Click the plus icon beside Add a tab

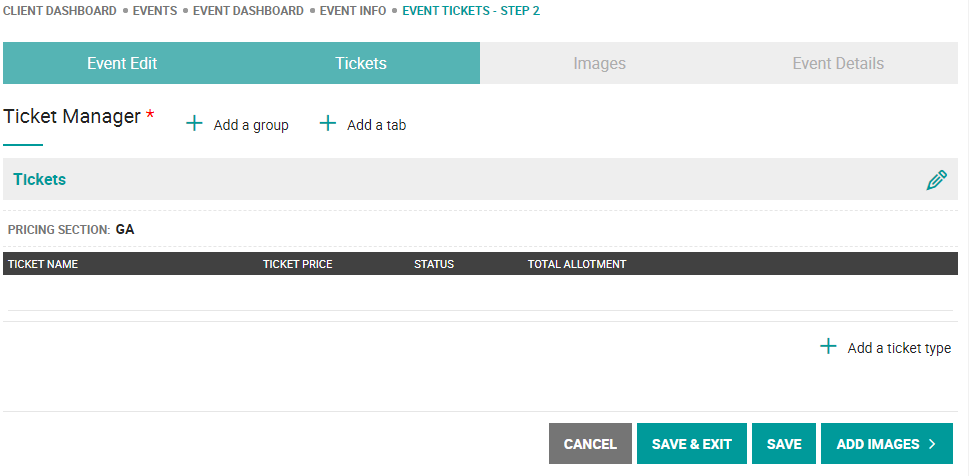click(x=328, y=124)
